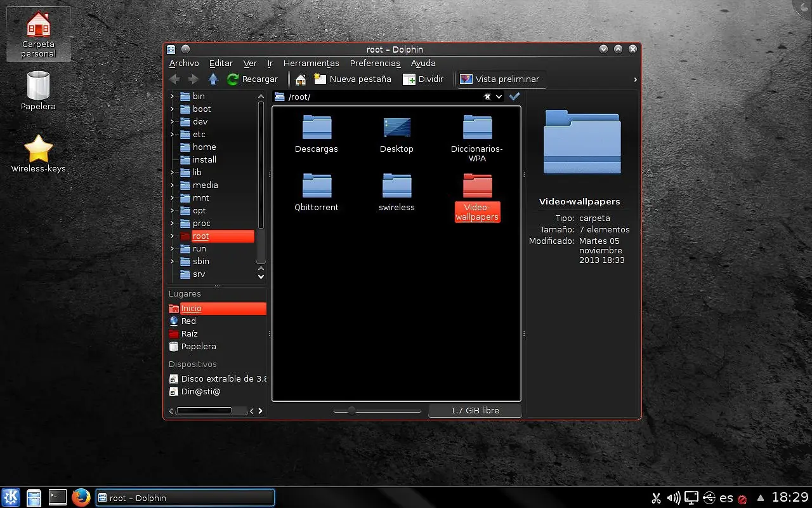This screenshot has height=508, width=812.
Task: Open the Papelera desktop trash icon
Action: coord(38,90)
